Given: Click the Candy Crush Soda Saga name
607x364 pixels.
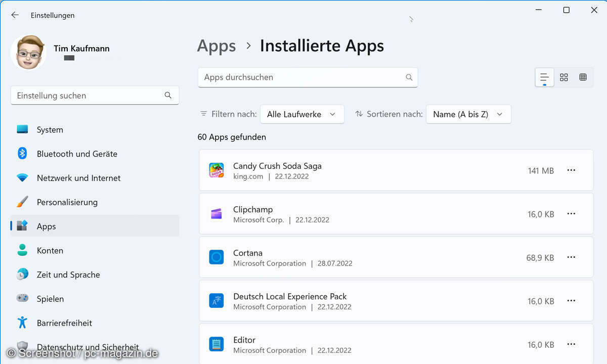Looking at the screenshot, I should 277,166.
